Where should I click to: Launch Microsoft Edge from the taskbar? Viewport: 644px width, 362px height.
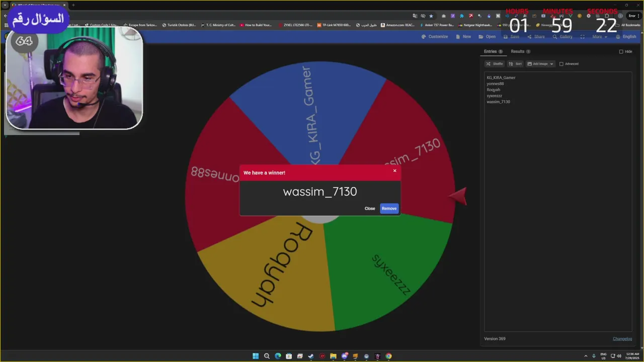pyautogui.click(x=278, y=356)
